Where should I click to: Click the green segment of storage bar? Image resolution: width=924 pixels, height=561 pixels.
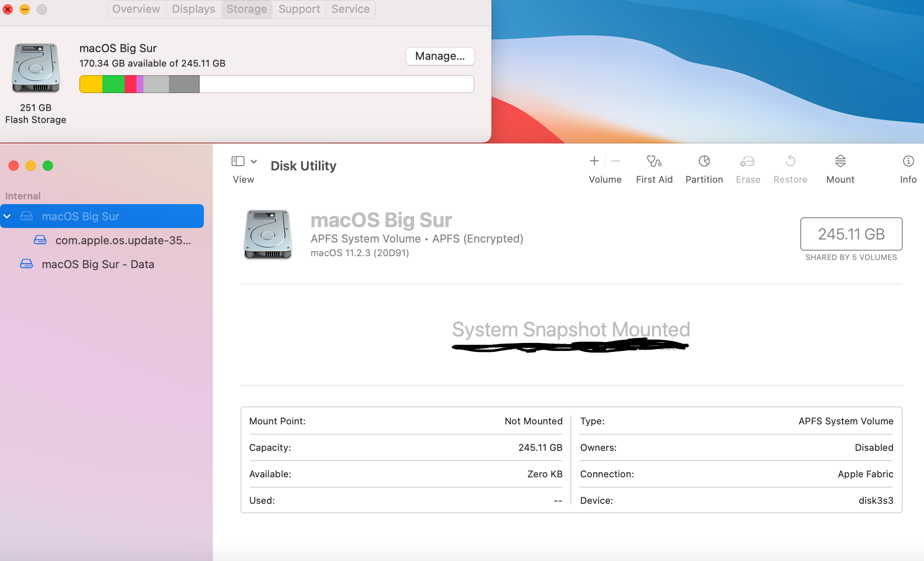tap(113, 84)
